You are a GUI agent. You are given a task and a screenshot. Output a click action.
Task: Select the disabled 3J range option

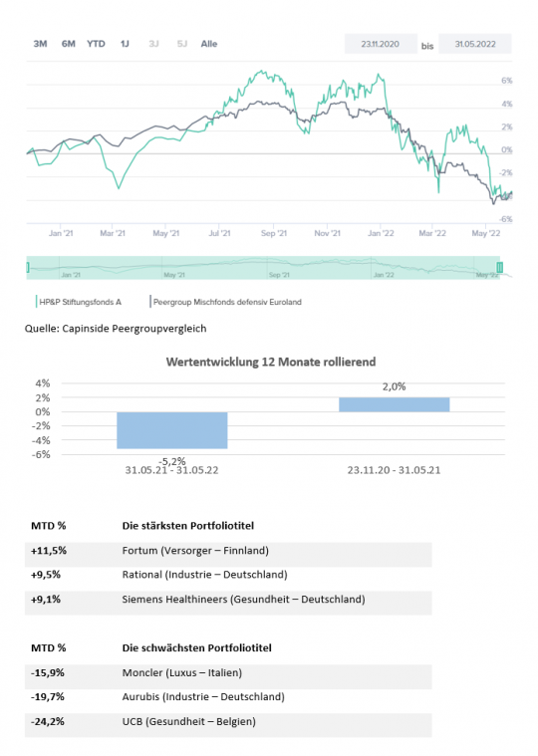[153, 44]
